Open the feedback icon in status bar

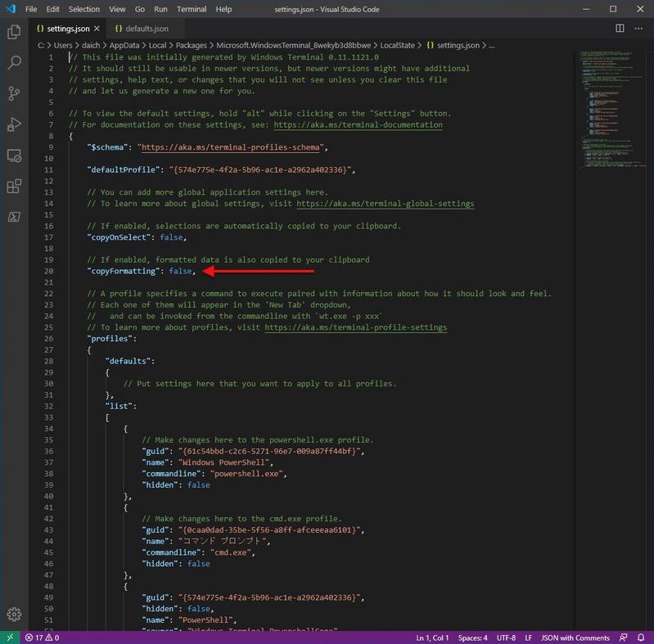623,637
